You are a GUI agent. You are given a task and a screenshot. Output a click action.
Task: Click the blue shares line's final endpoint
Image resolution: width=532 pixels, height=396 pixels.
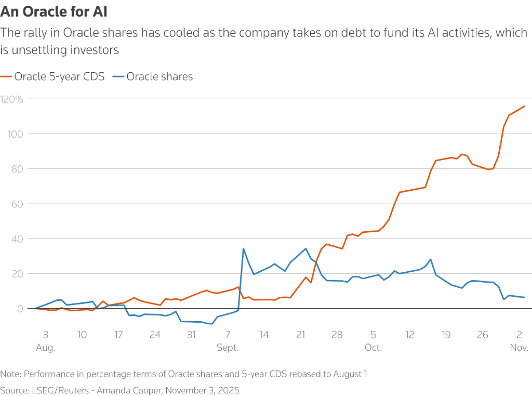(x=525, y=297)
